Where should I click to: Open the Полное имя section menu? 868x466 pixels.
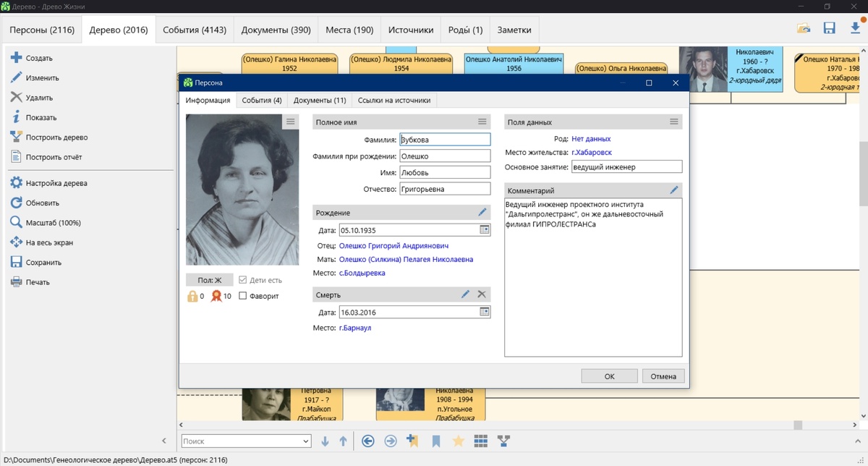(482, 122)
